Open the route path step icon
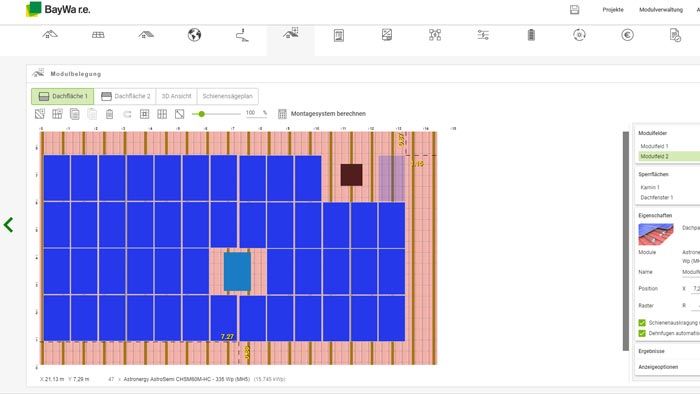Image resolution: width=700 pixels, height=394 pixels. click(x=242, y=35)
